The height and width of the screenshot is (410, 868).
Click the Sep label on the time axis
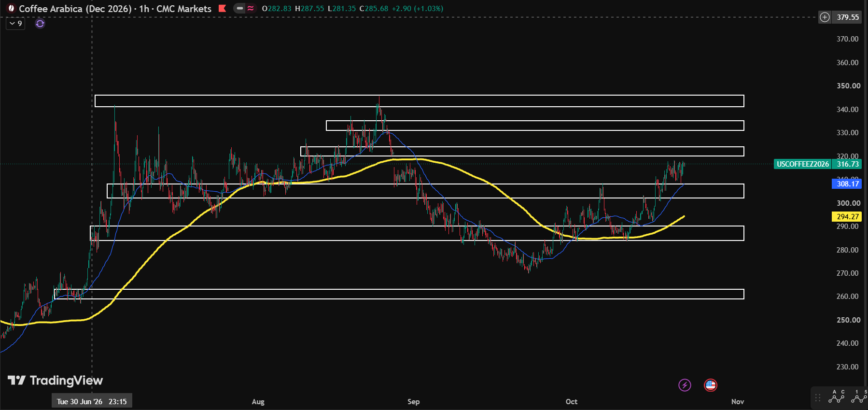pos(414,402)
